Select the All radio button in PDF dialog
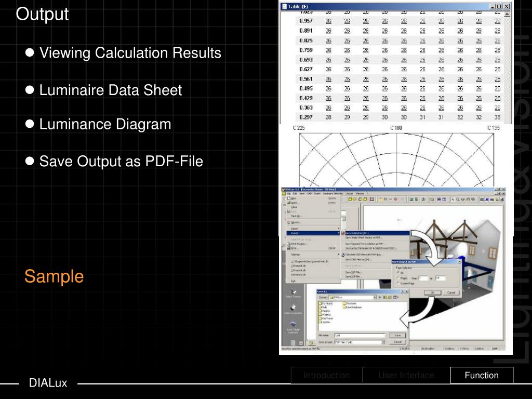Viewport: 532px width, 399px height. click(x=398, y=272)
